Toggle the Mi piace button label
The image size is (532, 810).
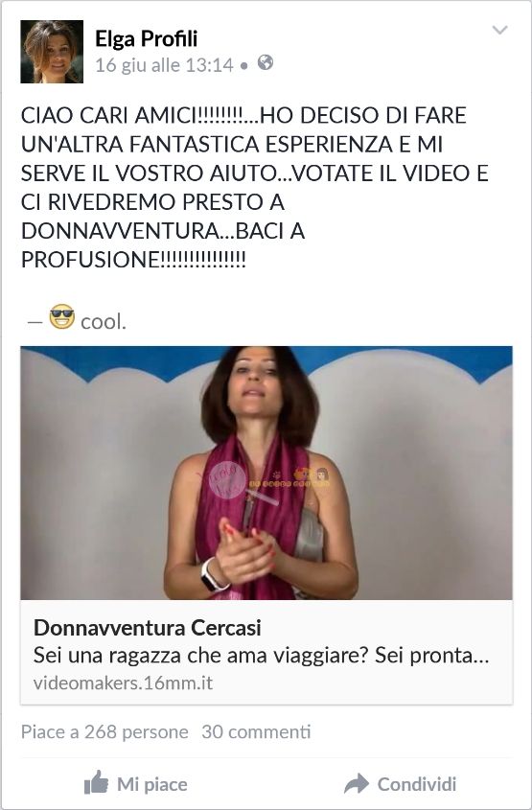[152, 784]
